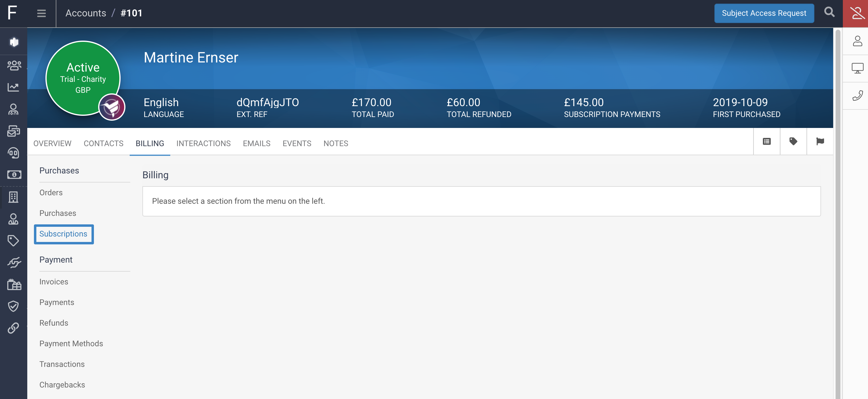Switch to the Interactions tab

click(x=203, y=143)
